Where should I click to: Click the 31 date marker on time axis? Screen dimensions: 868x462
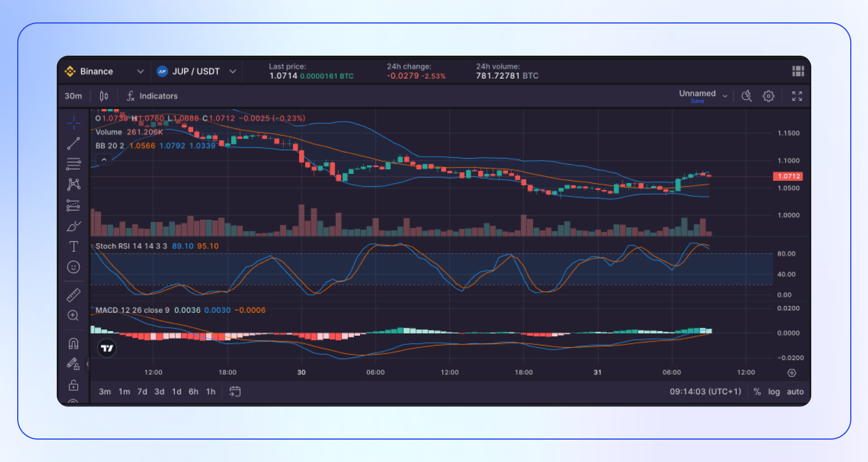pyautogui.click(x=597, y=372)
